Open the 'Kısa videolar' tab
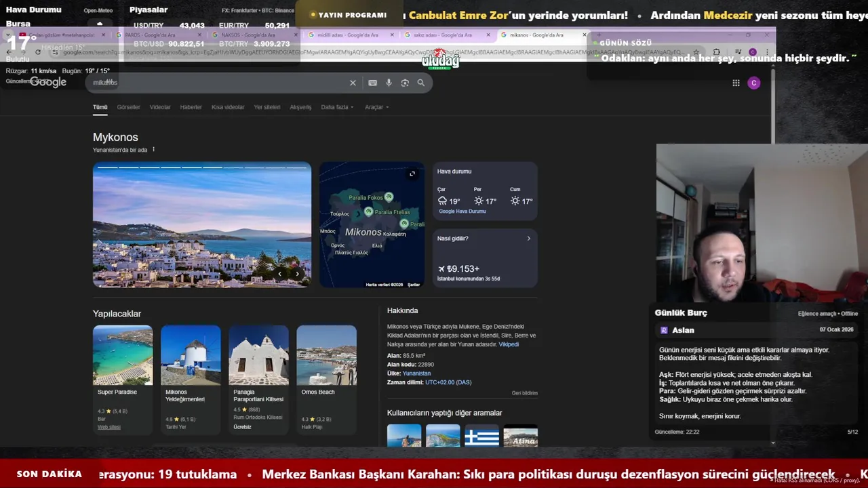Image resolution: width=868 pixels, height=488 pixels. [228, 107]
